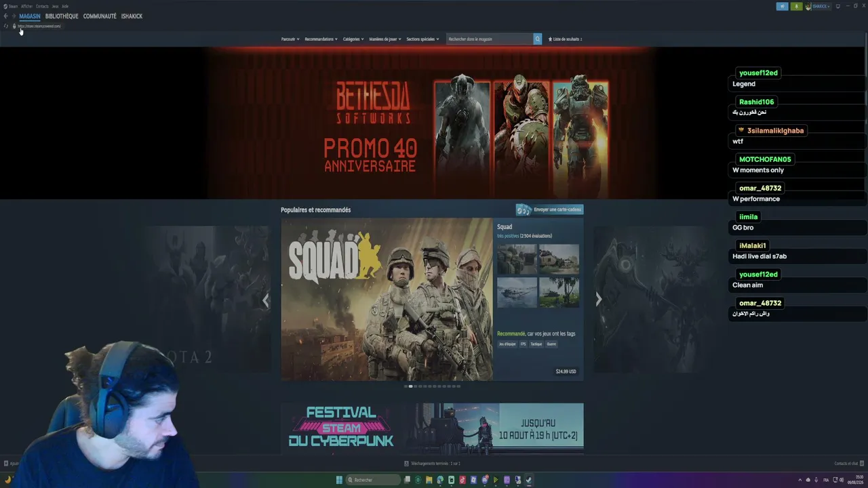Show the previous featured game with left arrow
This screenshot has height=488, width=868.
pos(266,300)
